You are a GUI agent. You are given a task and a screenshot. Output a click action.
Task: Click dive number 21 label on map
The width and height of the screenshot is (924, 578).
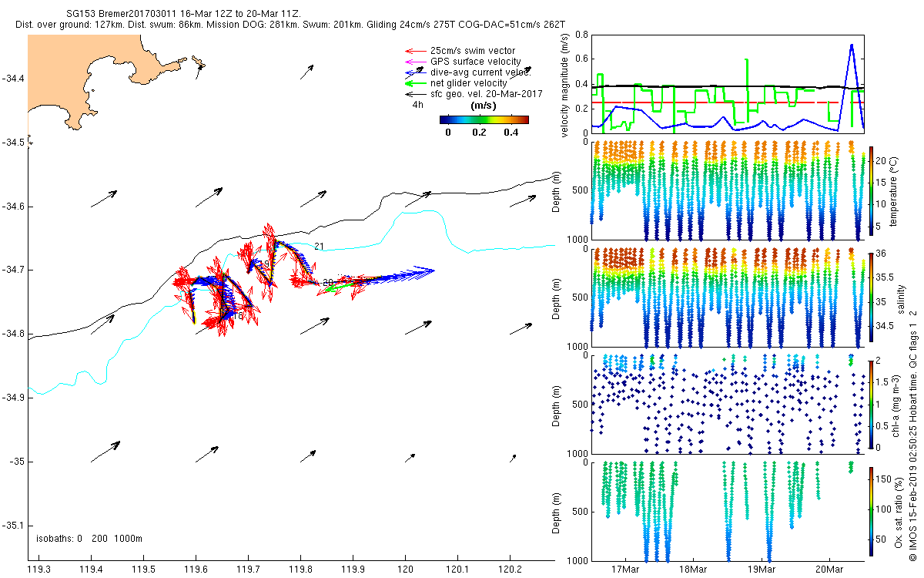point(320,246)
